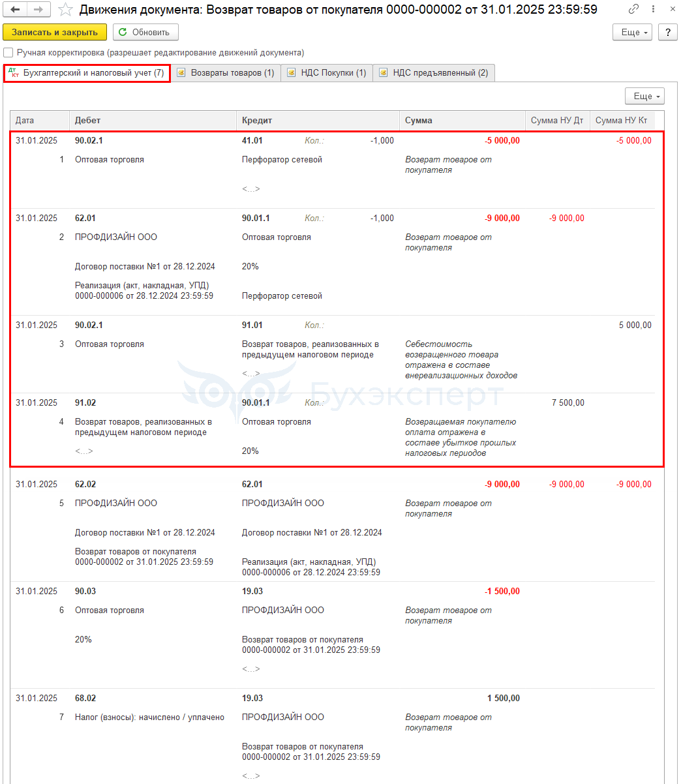Switch to Возвраты товаров (1) tab
This screenshot has width=681, height=784.
[226, 73]
